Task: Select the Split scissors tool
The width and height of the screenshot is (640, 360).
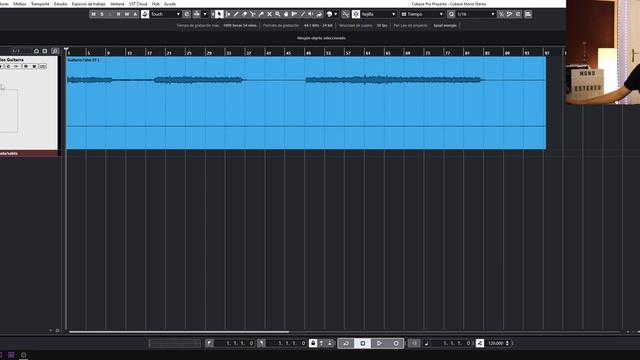Action: [x=253, y=14]
